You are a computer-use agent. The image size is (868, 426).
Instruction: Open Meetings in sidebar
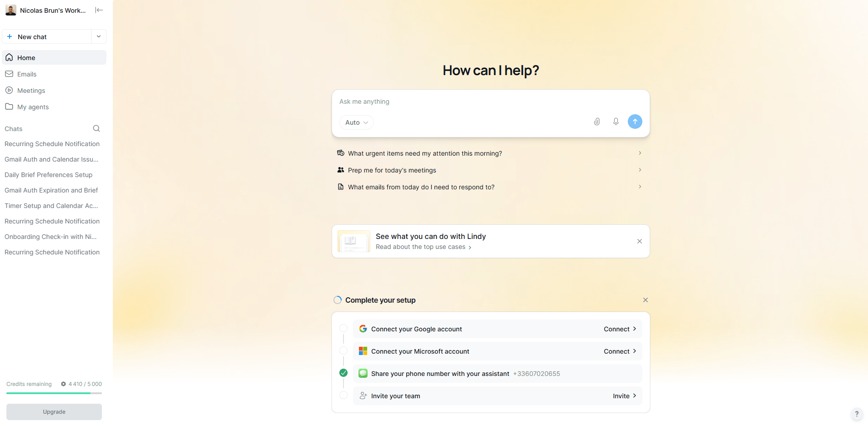click(54, 90)
